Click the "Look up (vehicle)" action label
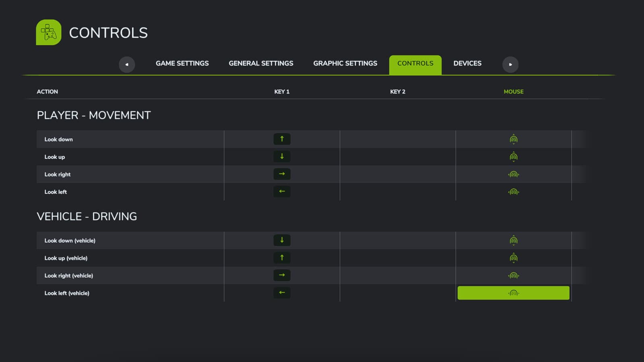The image size is (644, 362). (x=66, y=258)
